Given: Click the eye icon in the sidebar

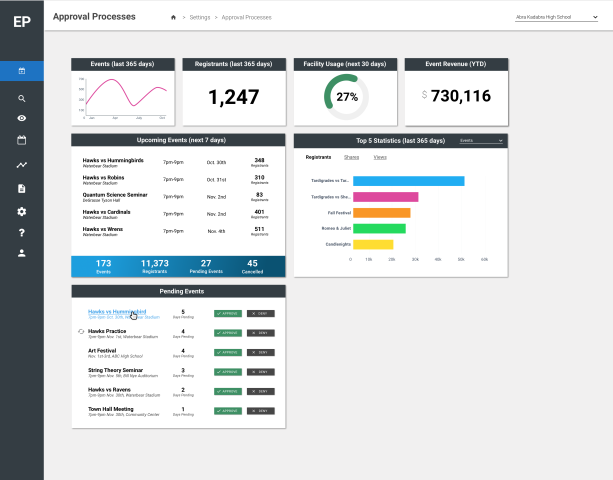Looking at the screenshot, I should pos(22,119).
